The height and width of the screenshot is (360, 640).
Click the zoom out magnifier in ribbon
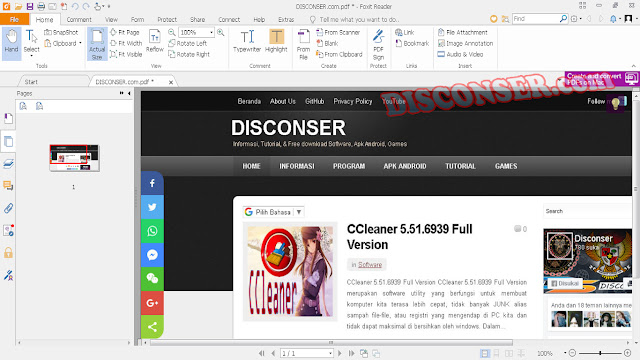click(x=172, y=32)
